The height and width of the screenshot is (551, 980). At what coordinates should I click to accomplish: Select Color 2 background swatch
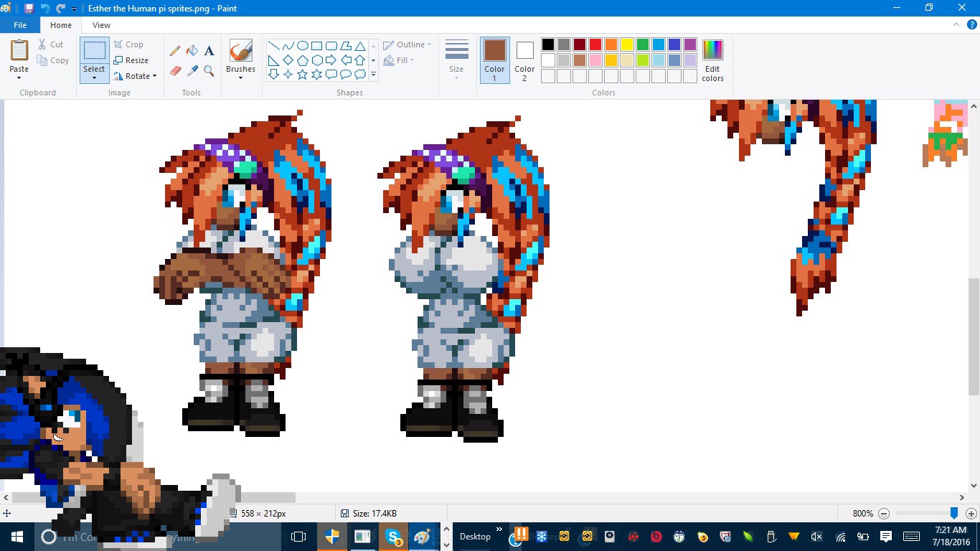[x=524, y=60]
